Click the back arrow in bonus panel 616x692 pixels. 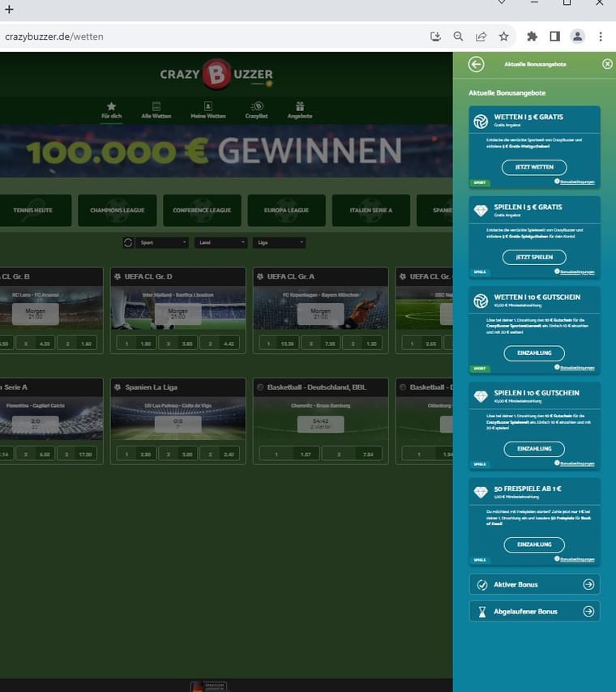476,65
